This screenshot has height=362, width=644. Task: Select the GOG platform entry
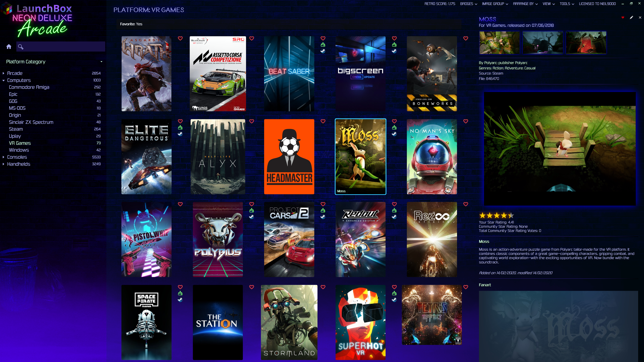[x=13, y=101]
